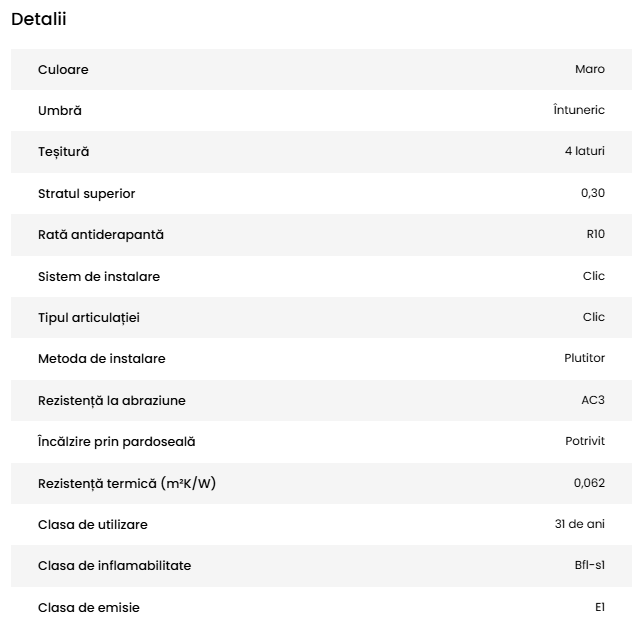Select the Culoare row label
The height and width of the screenshot is (642, 642).
pyautogui.click(x=63, y=69)
